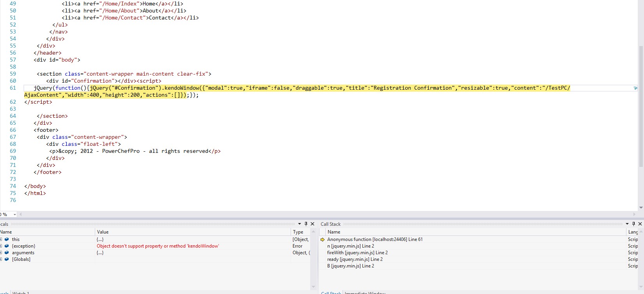644x294 pixels.
Task: Click the editor scroll-down arrow
Action: (x=641, y=207)
